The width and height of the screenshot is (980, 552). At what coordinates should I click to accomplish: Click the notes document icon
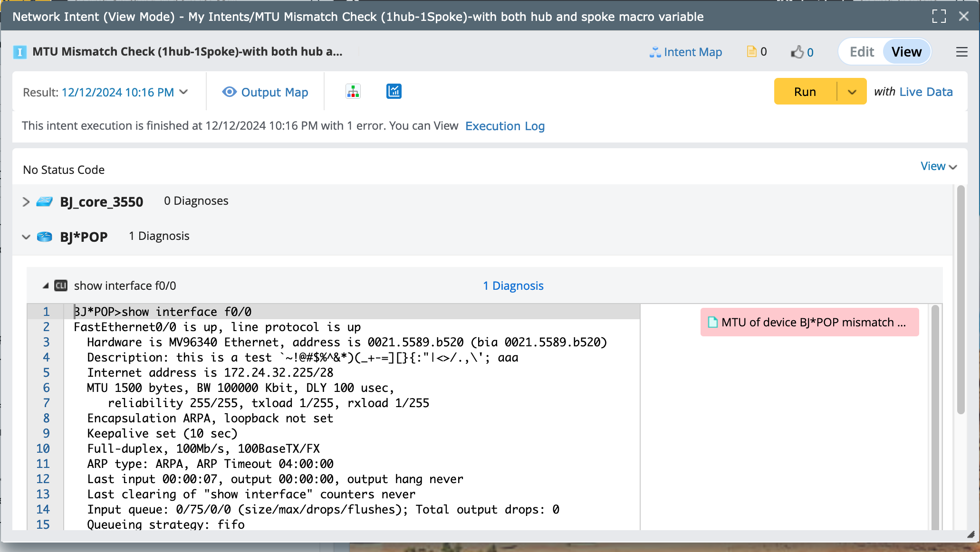click(751, 51)
